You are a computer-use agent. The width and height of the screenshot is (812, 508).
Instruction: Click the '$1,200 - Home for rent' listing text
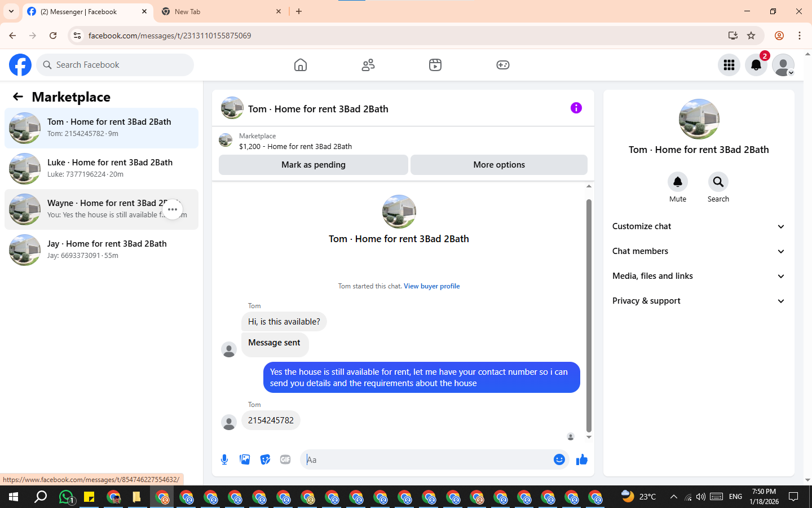tap(295, 146)
